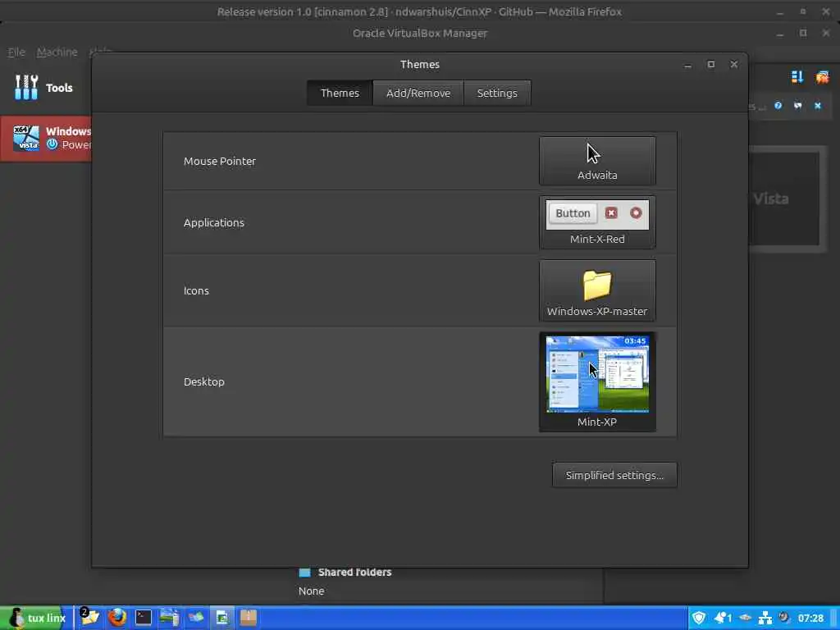Click the shield update icon in tray
840x630 pixels.
pos(699,618)
